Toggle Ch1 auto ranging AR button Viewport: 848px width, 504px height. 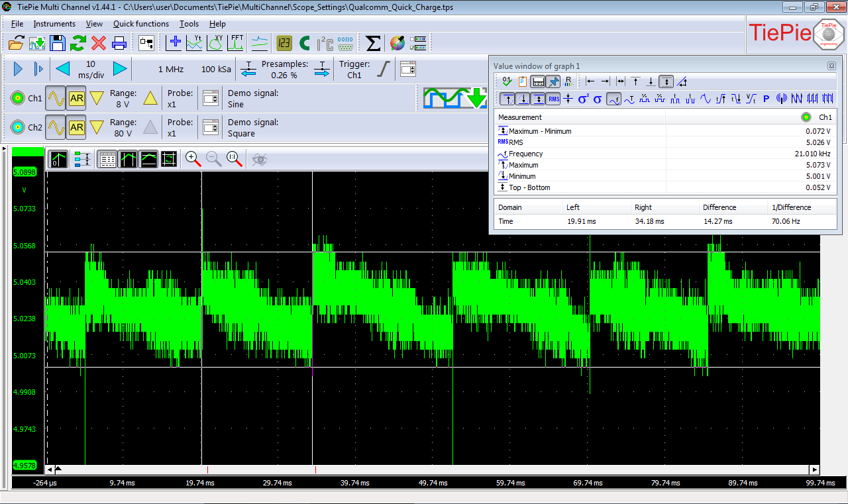coord(76,98)
